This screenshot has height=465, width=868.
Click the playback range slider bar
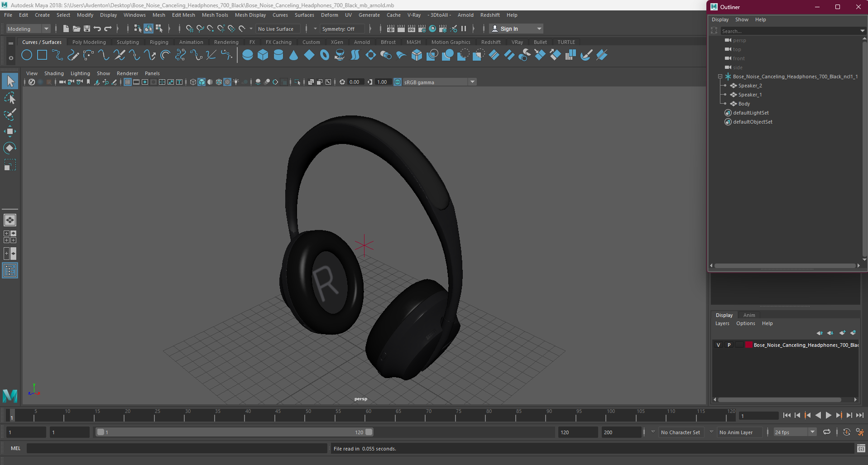coord(235,432)
